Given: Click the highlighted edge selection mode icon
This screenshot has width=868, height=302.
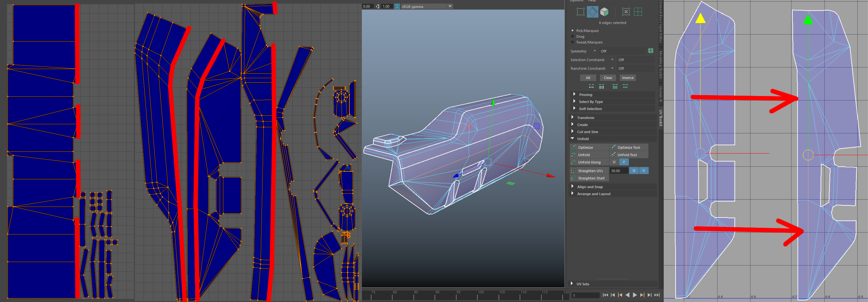Looking at the screenshot, I should [593, 12].
